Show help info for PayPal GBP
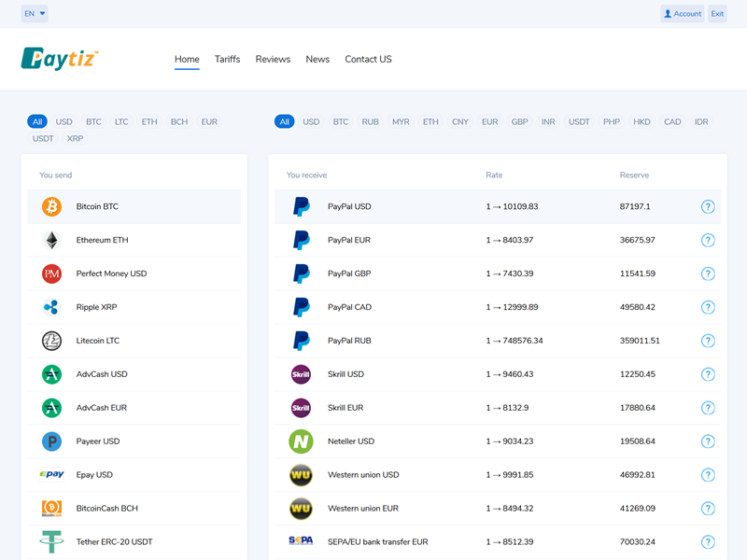The image size is (747, 560). [708, 273]
